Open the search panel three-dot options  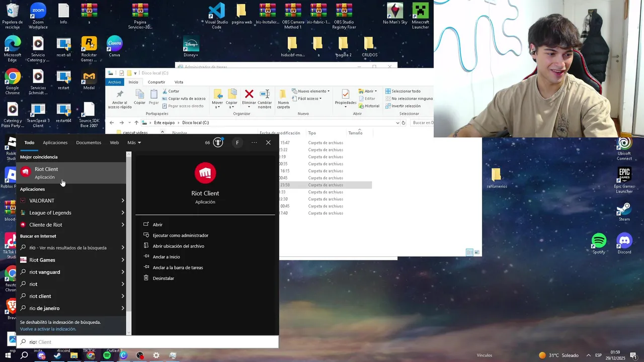tap(254, 143)
